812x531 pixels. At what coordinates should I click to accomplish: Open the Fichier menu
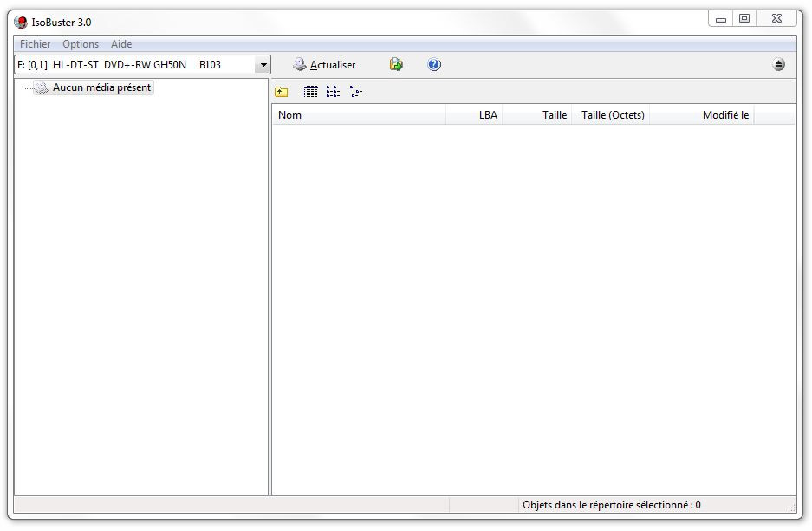[x=35, y=44]
